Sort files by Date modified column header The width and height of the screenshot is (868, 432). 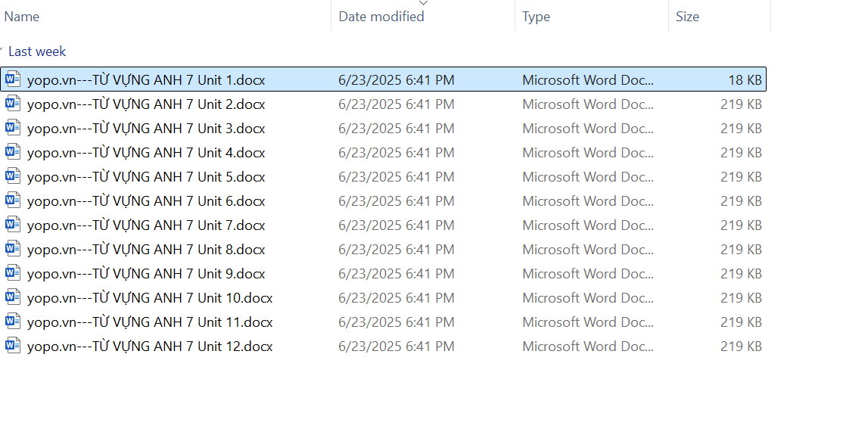pyautogui.click(x=381, y=17)
